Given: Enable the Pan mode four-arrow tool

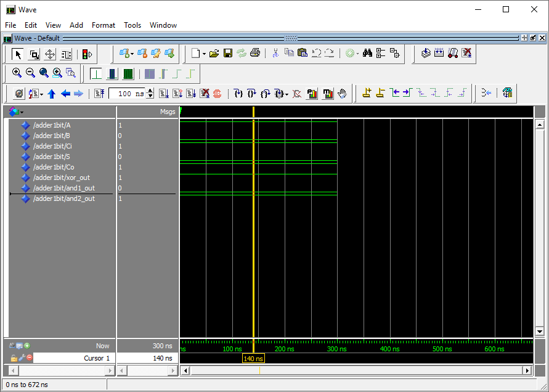Looking at the screenshot, I should pyautogui.click(x=50, y=54).
